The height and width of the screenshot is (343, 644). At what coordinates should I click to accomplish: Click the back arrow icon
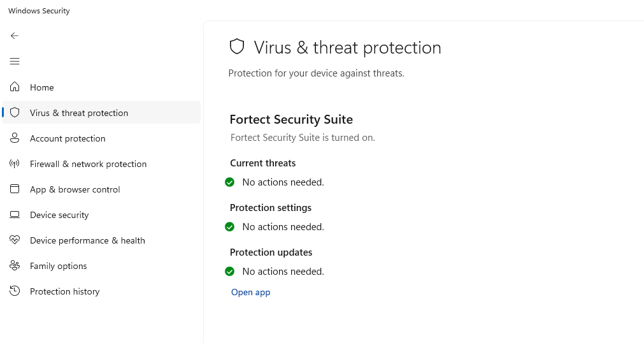tap(15, 36)
